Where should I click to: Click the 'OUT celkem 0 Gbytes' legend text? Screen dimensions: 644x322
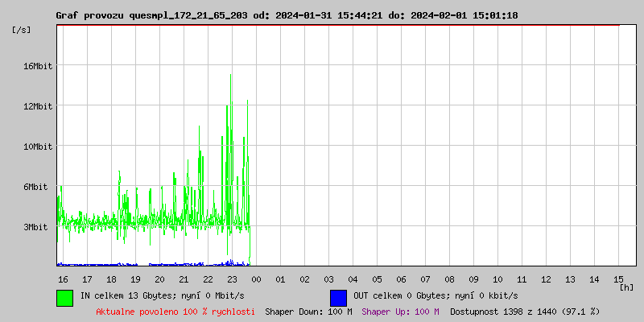[436, 296]
